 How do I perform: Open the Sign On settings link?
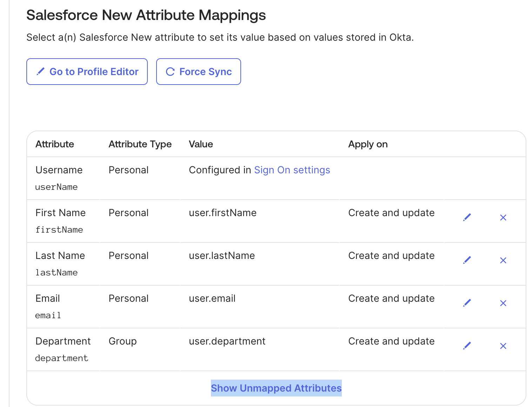292,170
